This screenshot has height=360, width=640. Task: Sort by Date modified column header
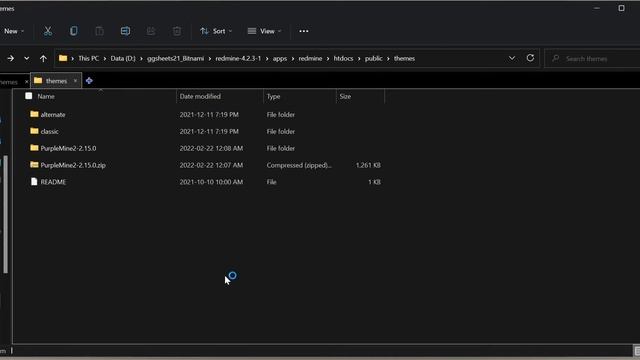pyautogui.click(x=200, y=96)
